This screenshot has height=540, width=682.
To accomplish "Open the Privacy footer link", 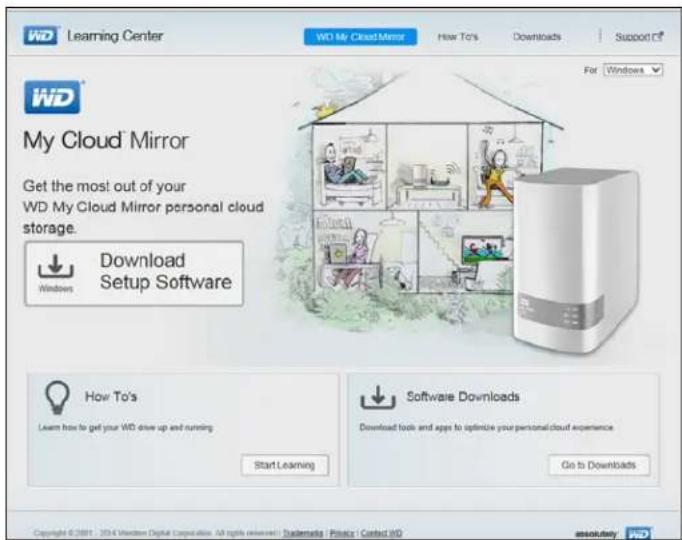I will coord(342,533).
